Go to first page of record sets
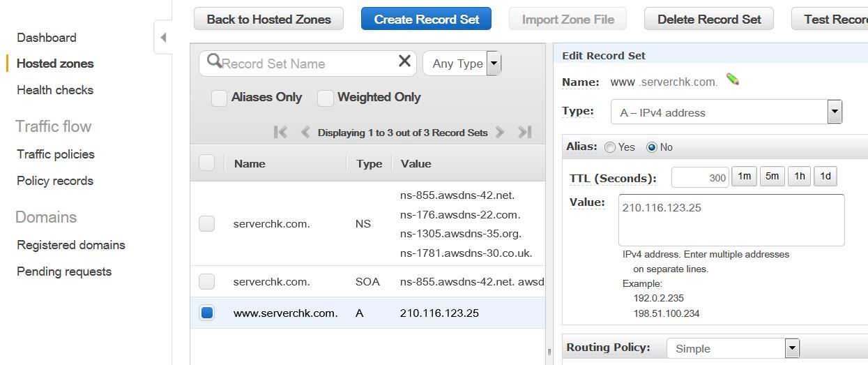The image size is (868, 365). click(x=280, y=132)
